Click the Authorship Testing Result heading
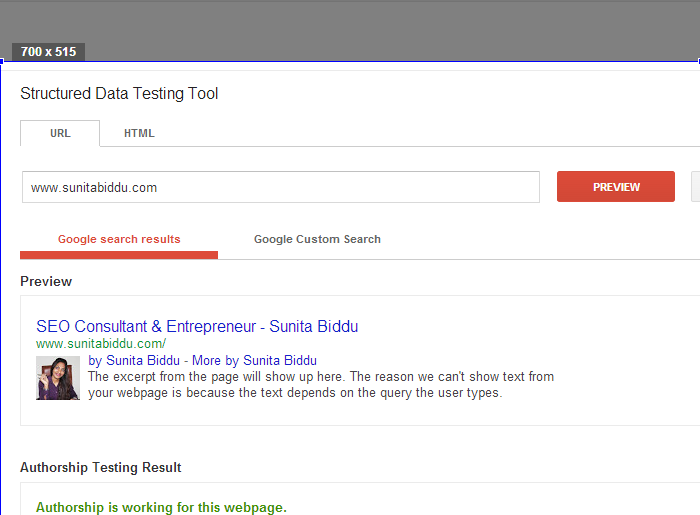Screen dimensions: 700x515 click(x=100, y=467)
